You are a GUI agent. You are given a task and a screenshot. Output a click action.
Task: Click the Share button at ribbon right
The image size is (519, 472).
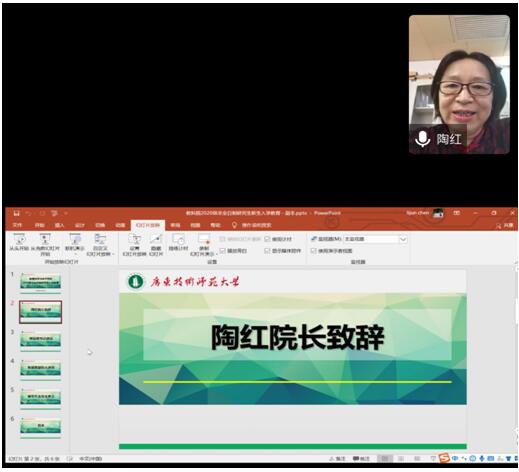pos(505,226)
